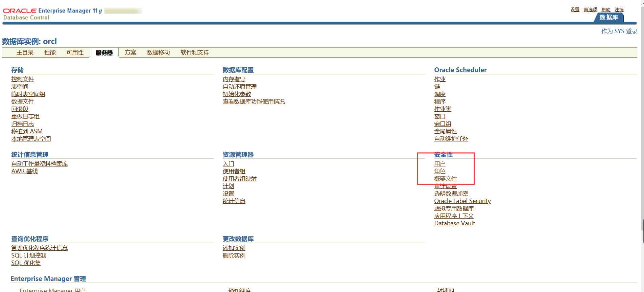Click 移植到 ASM link
The image size is (644, 292).
(x=27, y=131)
